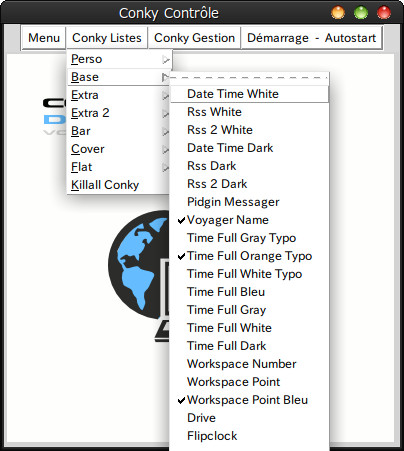The width and height of the screenshot is (404, 451).
Task: Enable Workspace Point conky
Action: [x=249, y=382]
